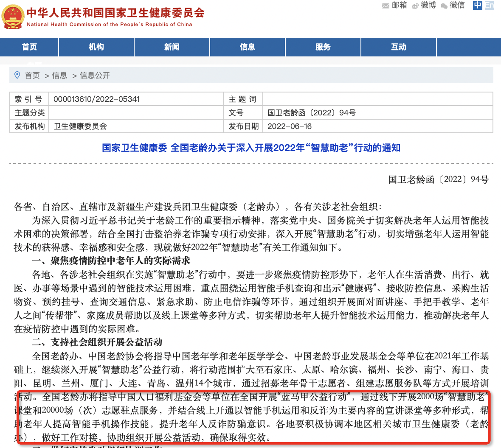Click the breadcrumb location pin icon
501x448 pixels.
point(17,75)
